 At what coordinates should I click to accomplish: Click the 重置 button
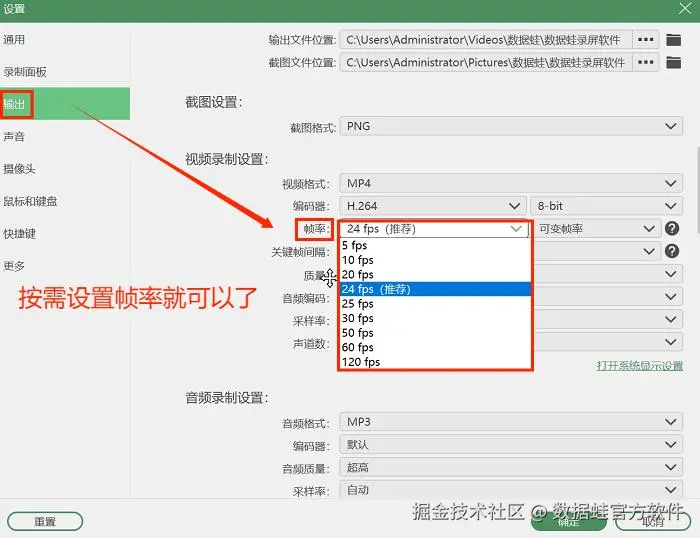pyautogui.click(x=45, y=521)
